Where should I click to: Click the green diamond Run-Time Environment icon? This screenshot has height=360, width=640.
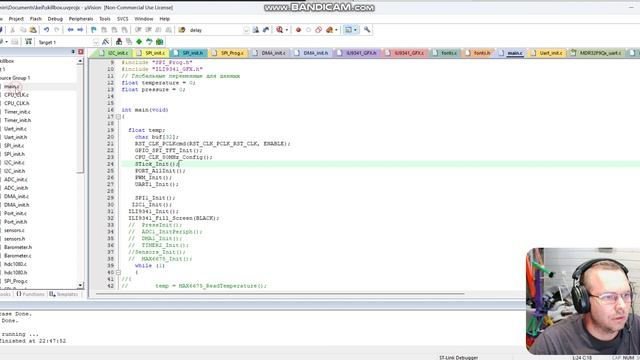tap(139, 42)
